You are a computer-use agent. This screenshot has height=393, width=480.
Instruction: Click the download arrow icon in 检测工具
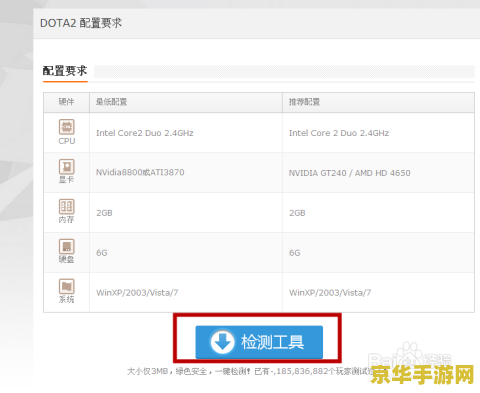click(x=222, y=342)
